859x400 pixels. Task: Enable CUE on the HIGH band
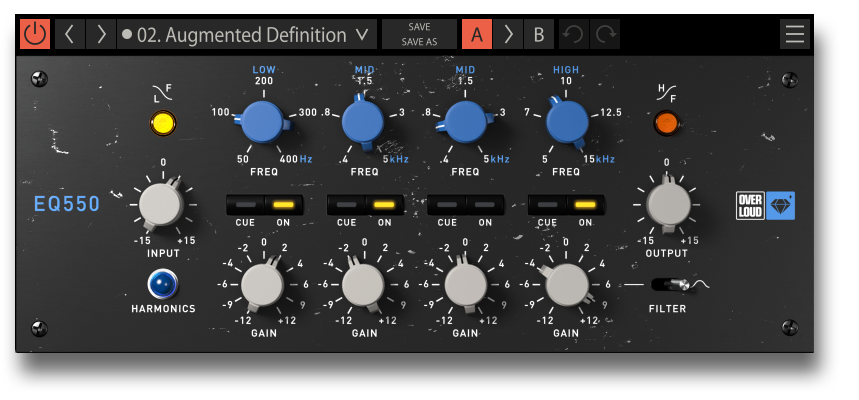(547, 205)
